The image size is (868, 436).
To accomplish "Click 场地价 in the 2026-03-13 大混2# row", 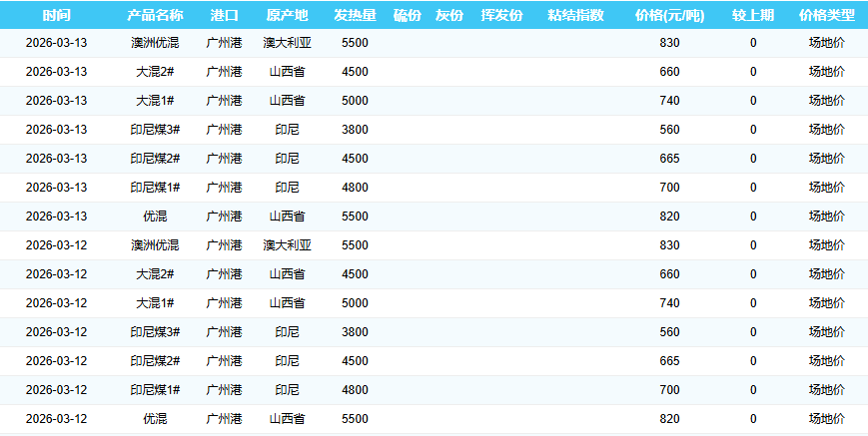I will [x=826, y=72].
